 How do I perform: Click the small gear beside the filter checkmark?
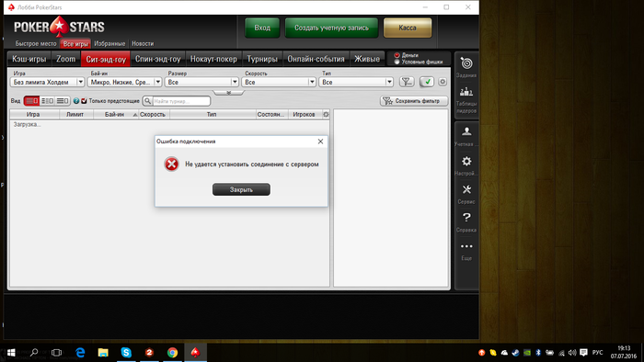443,82
